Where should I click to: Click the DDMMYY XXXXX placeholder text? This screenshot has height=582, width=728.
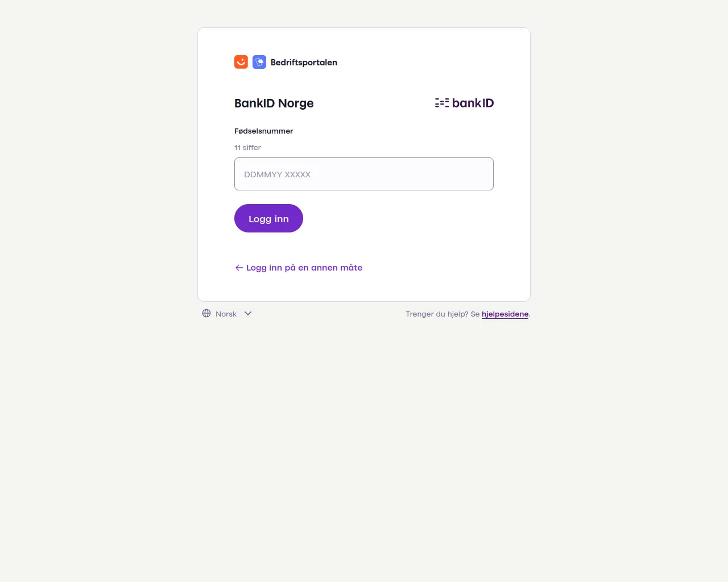pyautogui.click(x=278, y=174)
